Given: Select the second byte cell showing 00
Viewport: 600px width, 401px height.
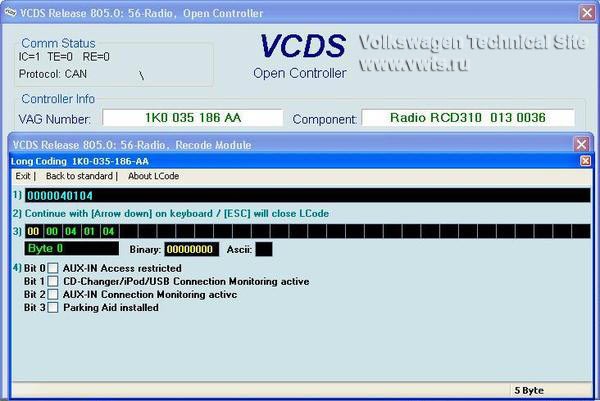Looking at the screenshot, I should point(52,231).
